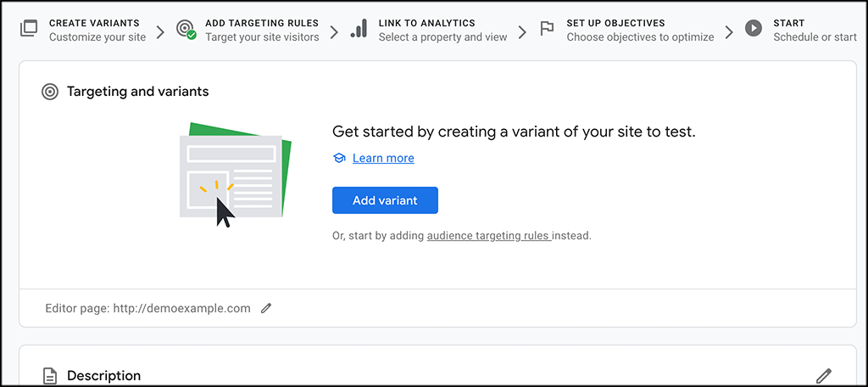The height and width of the screenshot is (387, 868).
Task: Click the Description document icon
Action: click(50, 376)
